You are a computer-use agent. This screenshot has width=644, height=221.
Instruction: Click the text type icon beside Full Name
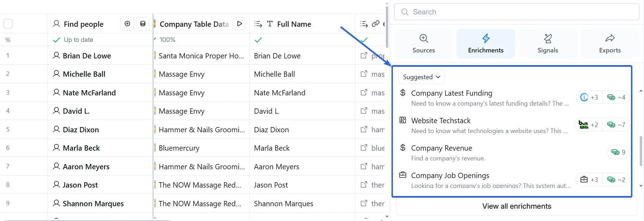(270, 24)
